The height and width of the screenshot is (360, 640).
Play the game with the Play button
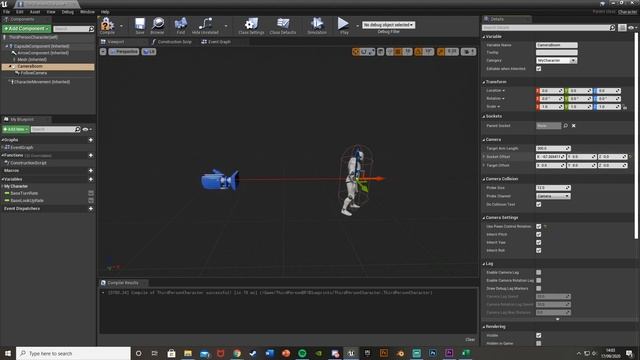tap(343, 26)
